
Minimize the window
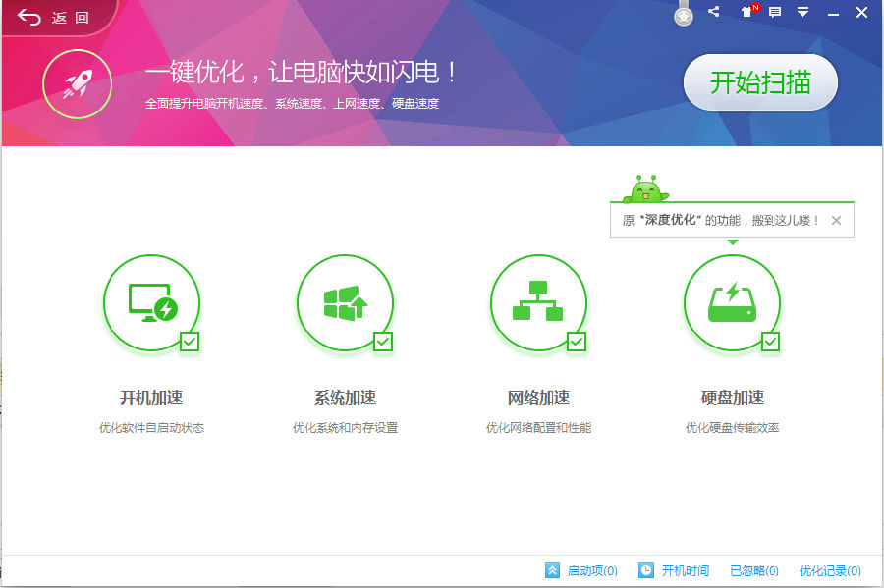pos(833,13)
